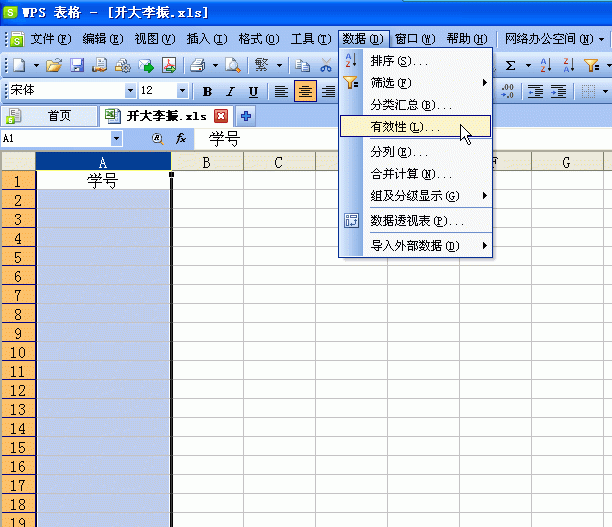Align cell text to the left

[281, 91]
